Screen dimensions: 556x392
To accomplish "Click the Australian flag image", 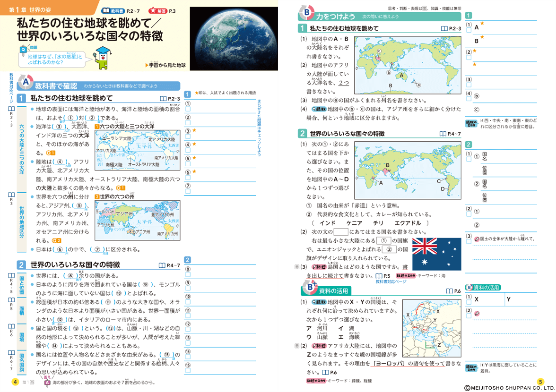I will (x=436, y=254).
